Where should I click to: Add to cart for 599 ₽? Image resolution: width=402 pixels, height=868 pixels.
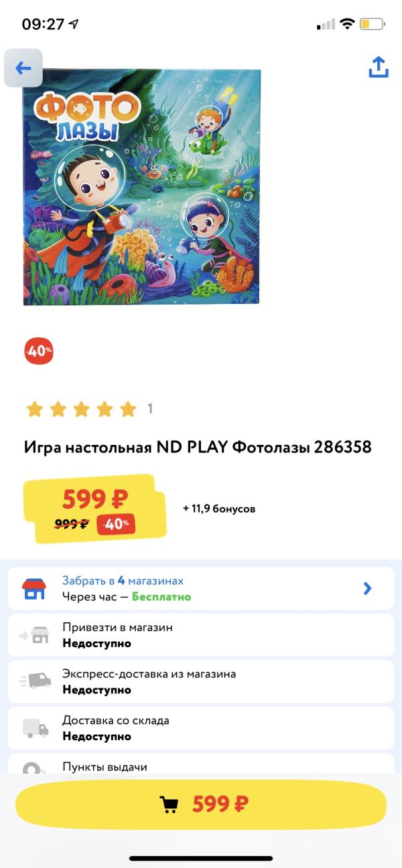(x=201, y=804)
